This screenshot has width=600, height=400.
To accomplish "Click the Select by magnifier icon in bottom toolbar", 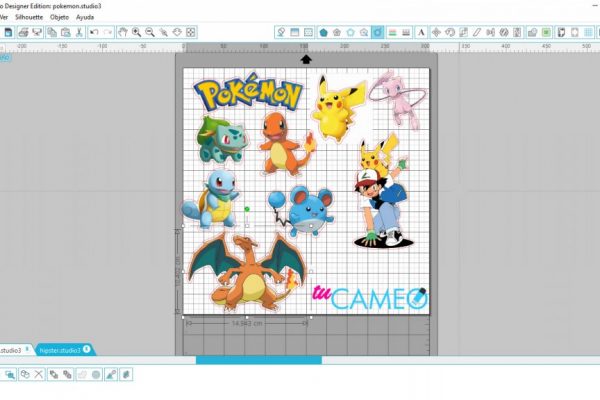I will pos(10,374).
